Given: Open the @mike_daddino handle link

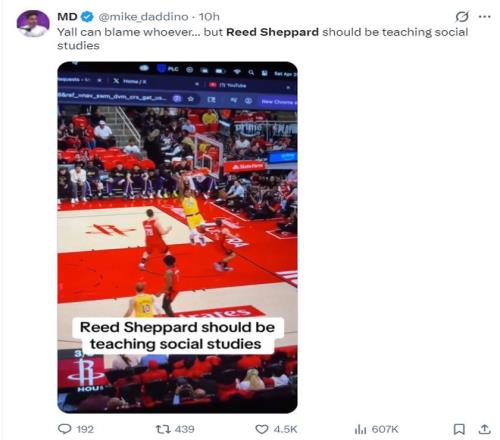Looking at the screenshot, I should point(143,17).
